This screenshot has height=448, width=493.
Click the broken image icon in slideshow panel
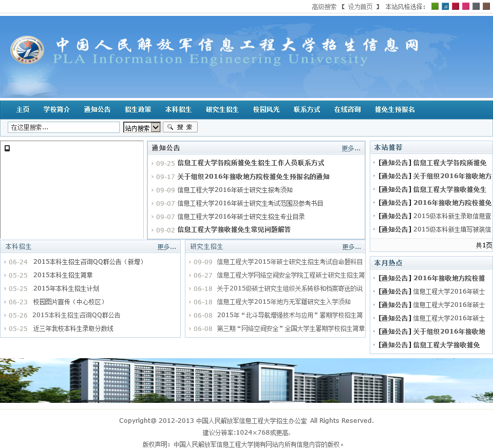(x=7, y=148)
